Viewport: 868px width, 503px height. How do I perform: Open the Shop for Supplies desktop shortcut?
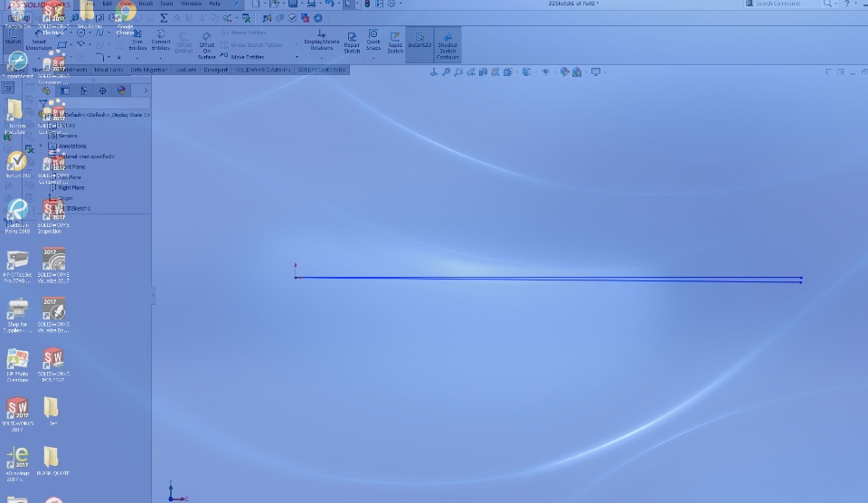(18, 315)
